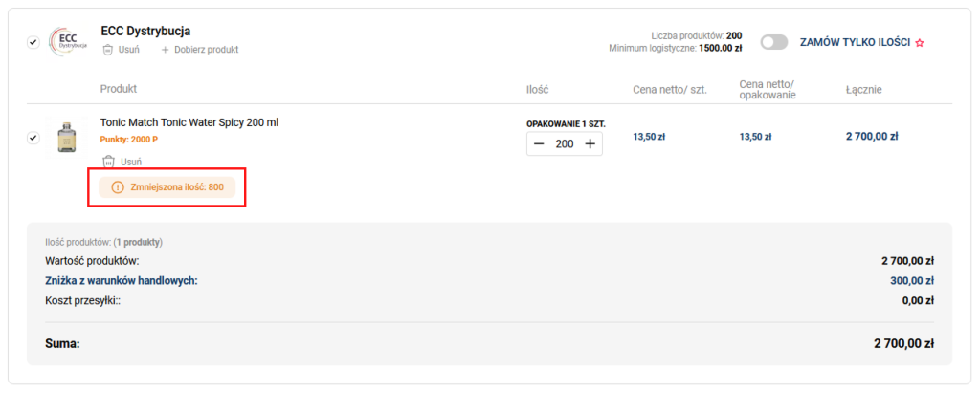
Task: Click the Łącznie column header
Action: (x=863, y=90)
